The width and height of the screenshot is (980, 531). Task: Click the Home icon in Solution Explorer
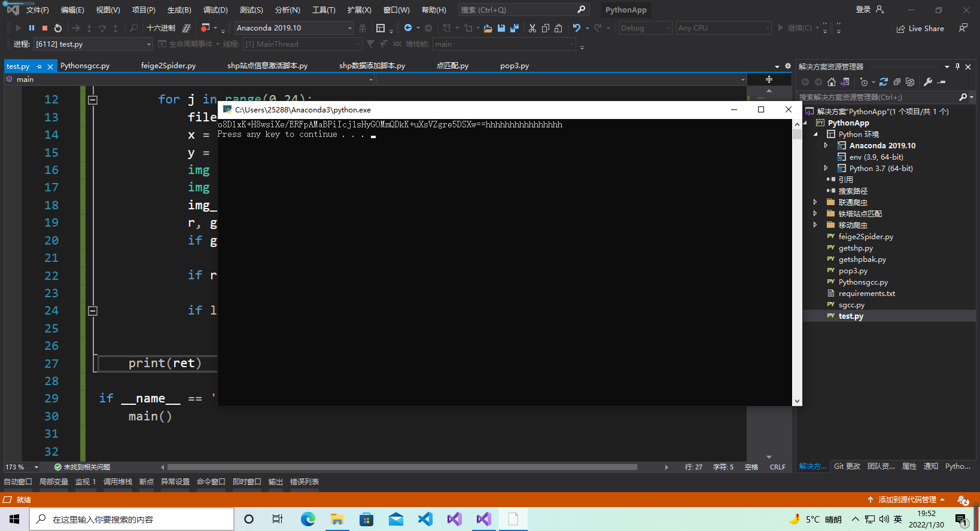point(832,82)
